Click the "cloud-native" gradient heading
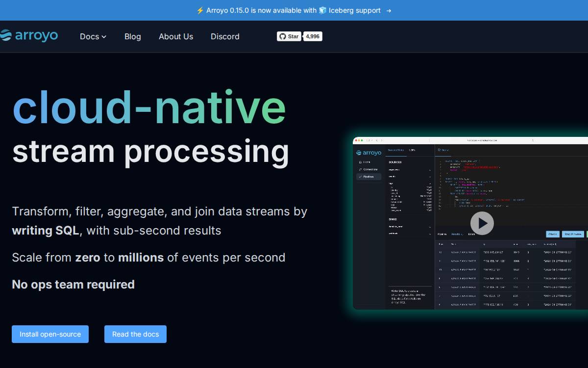588x368 pixels. (149, 107)
